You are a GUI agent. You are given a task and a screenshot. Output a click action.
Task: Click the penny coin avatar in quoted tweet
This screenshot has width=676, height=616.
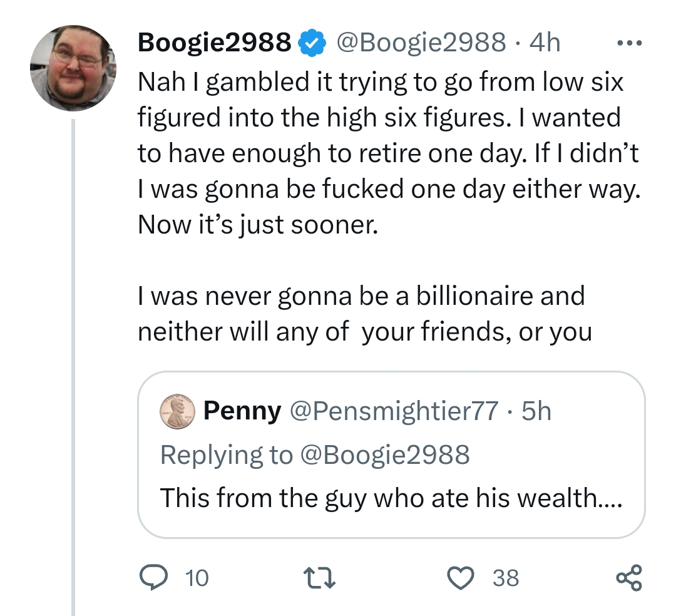click(x=177, y=412)
